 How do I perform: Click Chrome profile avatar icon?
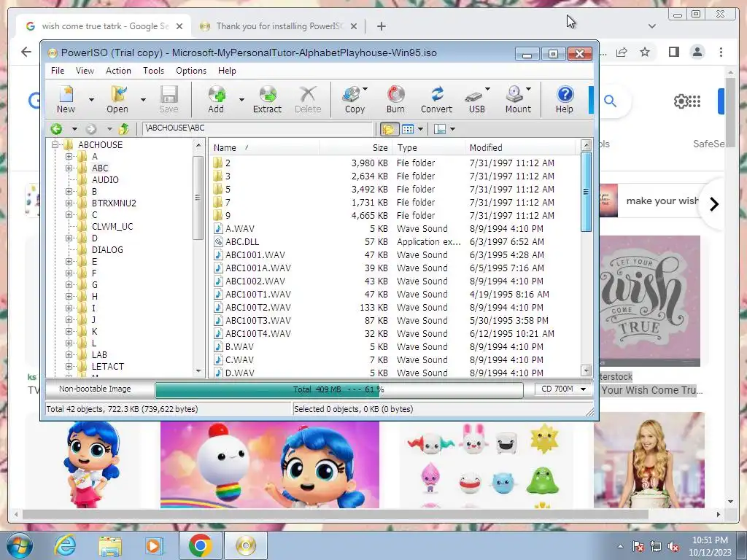697,52
